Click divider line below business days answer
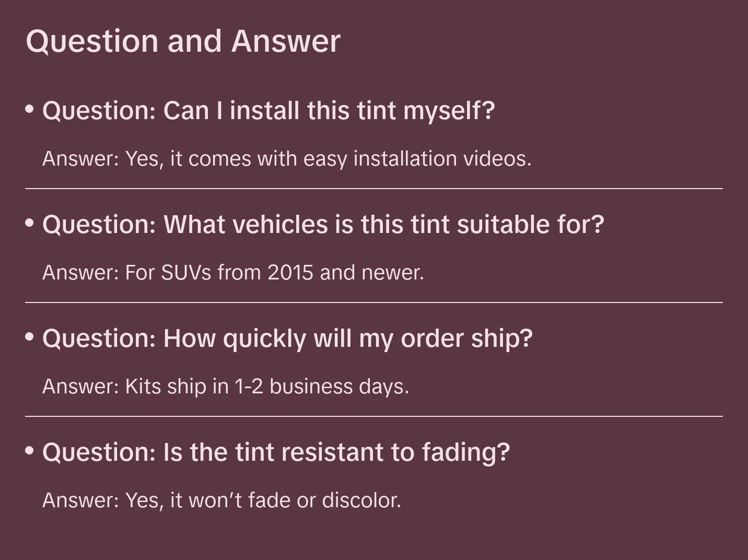 [374, 416]
